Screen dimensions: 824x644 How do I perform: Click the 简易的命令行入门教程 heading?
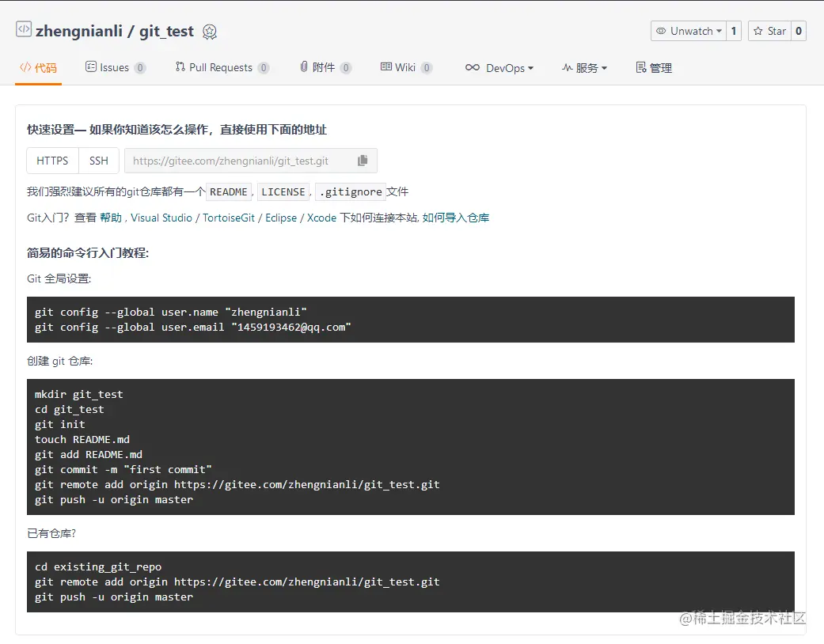click(x=88, y=253)
